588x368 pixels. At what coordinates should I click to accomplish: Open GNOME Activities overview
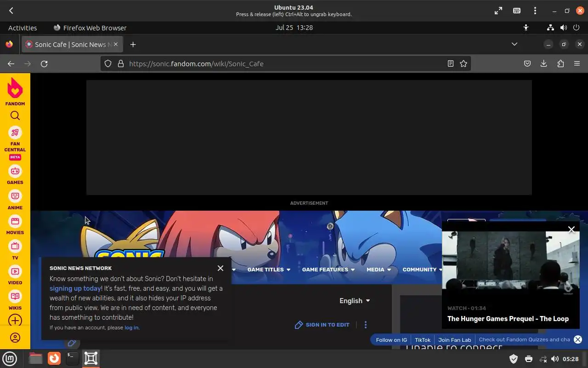tap(23, 28)
